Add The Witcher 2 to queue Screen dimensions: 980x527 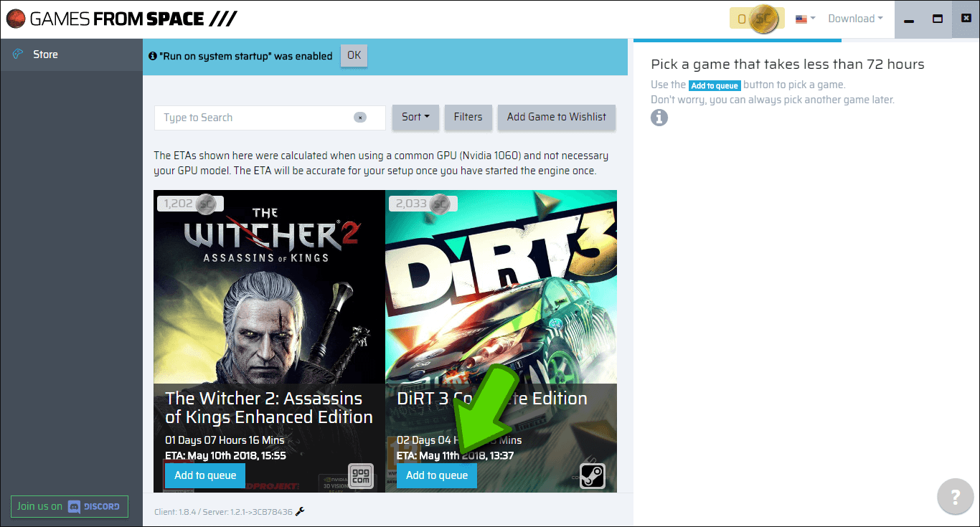click(205, 475)
